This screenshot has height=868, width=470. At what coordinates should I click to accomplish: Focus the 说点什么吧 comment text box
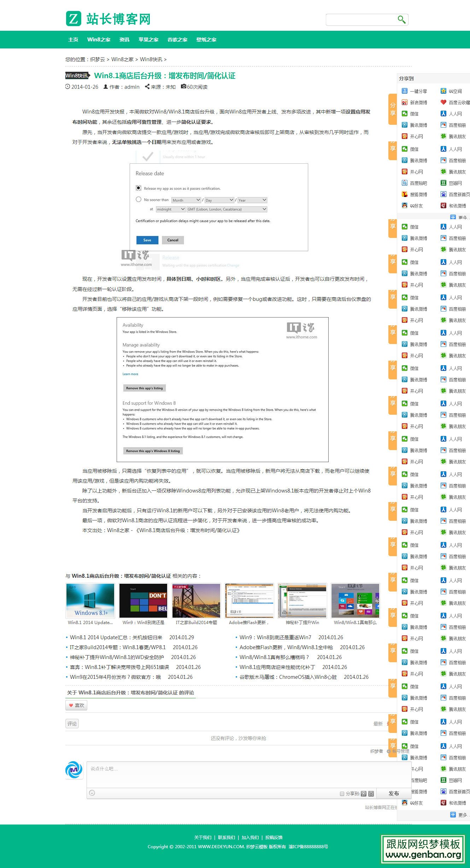[x=248, y=774]
